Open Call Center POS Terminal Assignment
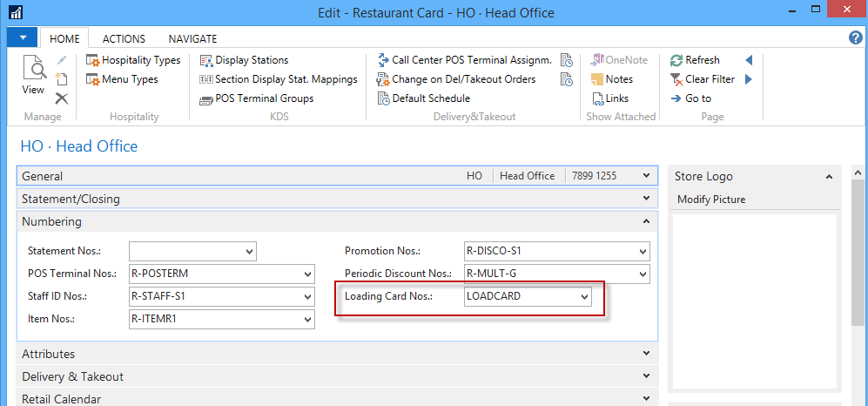The image size is (868, 406). coord(464,60)
